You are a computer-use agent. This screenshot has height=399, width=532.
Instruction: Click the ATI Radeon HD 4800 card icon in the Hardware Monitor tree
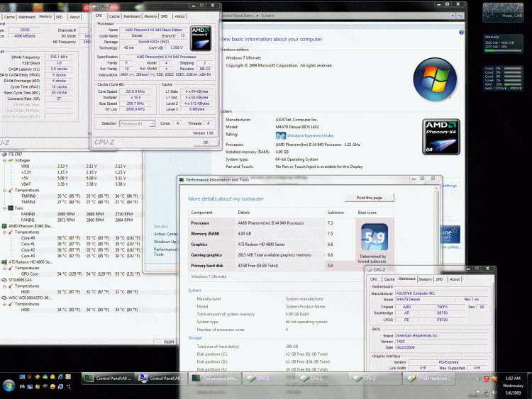(4, 262)
